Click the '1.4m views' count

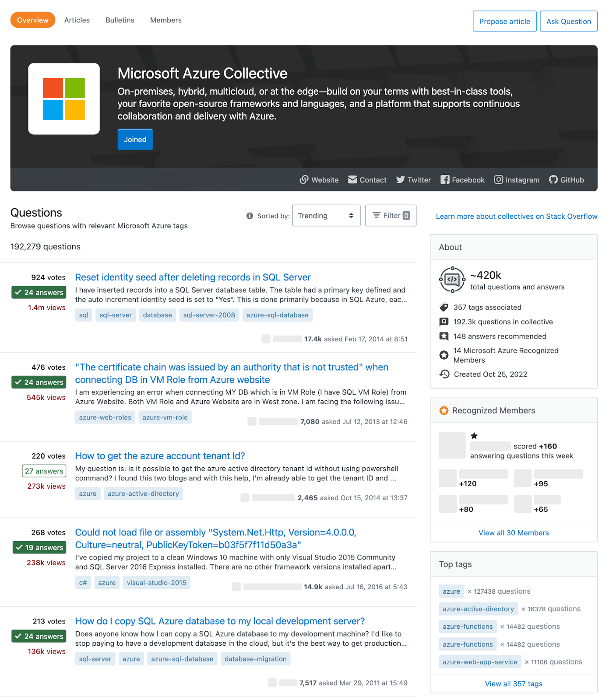click(x=47, y=308)
